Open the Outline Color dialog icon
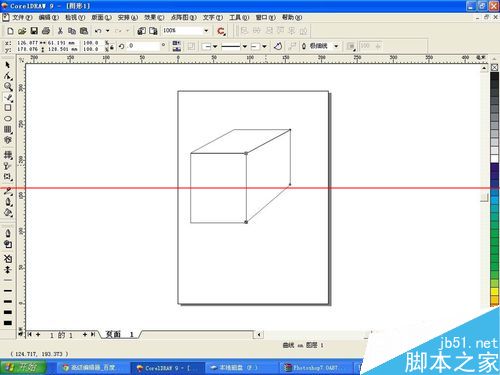Screen dimensions: 500x375 [x=8, y=244]
